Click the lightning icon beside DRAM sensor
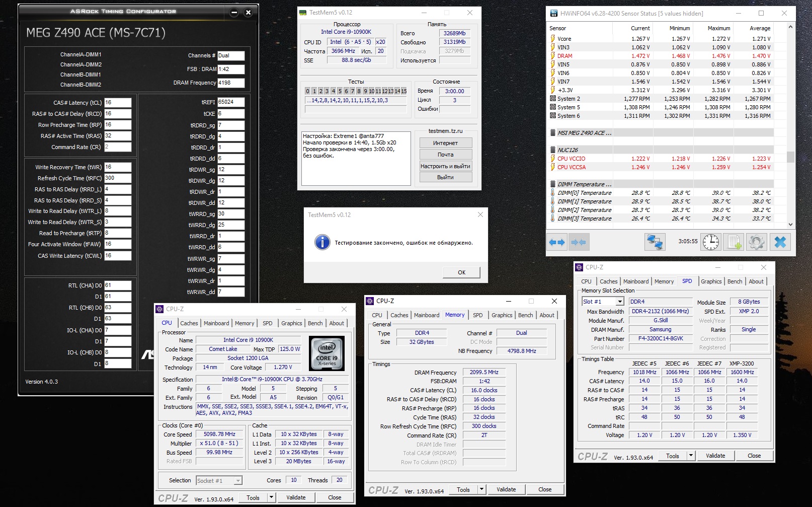The height and width of the screenshot is (507, 812). point(552,56)
